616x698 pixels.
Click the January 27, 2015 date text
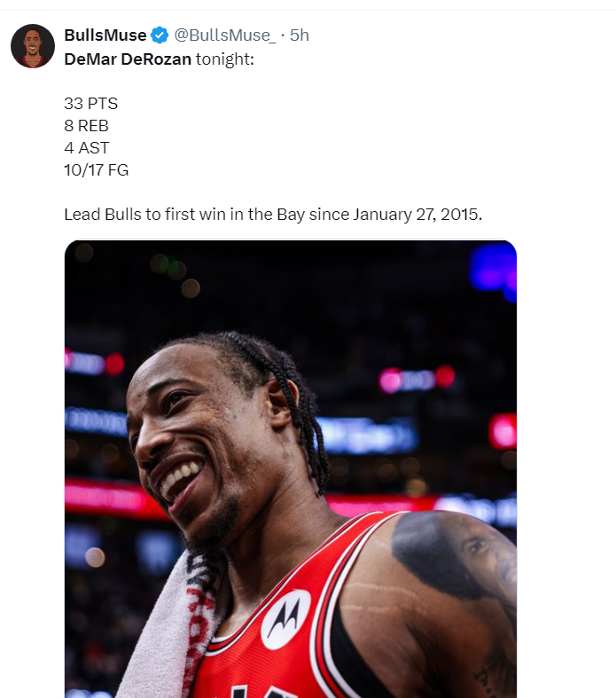(x=417, y=215)
